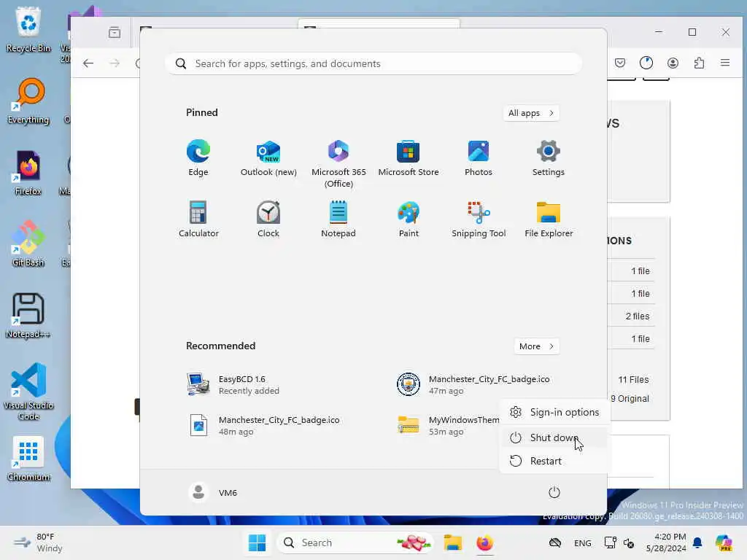
Task: Open Microsoft 365 (Office) app
Action: pyautogui.click(x=338, y=164)
